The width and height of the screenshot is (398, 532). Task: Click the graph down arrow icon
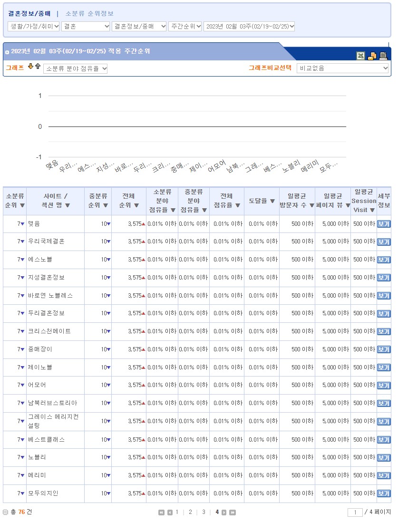point(31,67)
